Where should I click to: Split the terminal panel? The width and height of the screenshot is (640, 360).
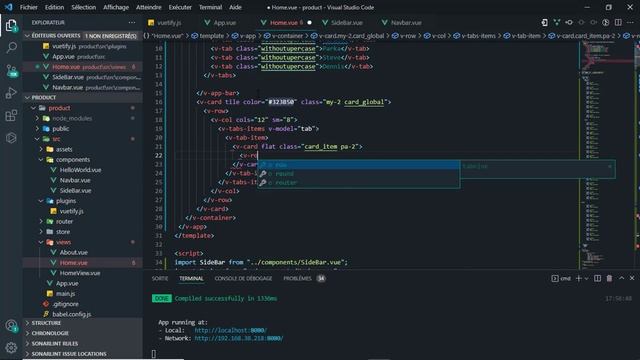click(x=598, y=278)
